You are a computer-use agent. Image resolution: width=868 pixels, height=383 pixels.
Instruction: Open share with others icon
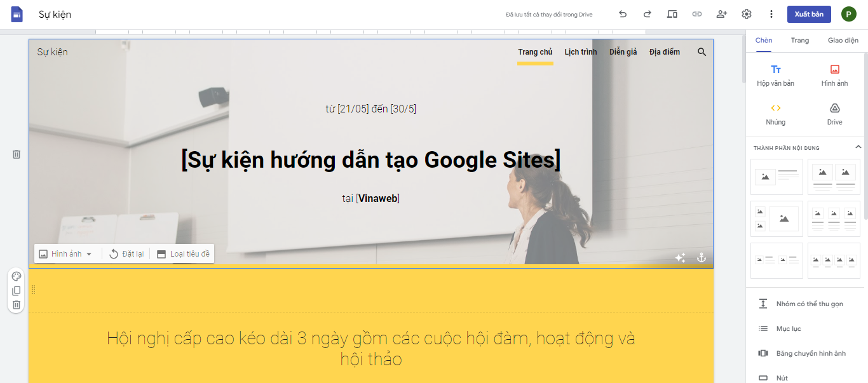[x=721, y=14]
